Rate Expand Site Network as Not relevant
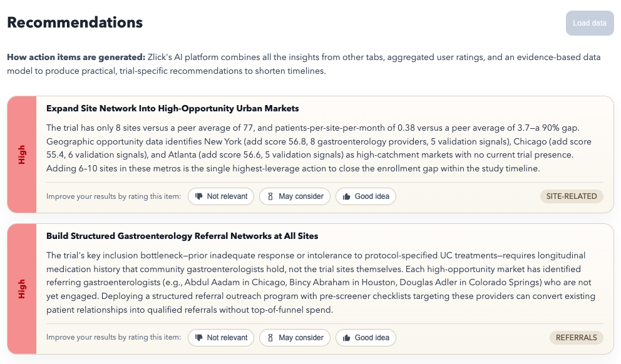 (221, 196)
